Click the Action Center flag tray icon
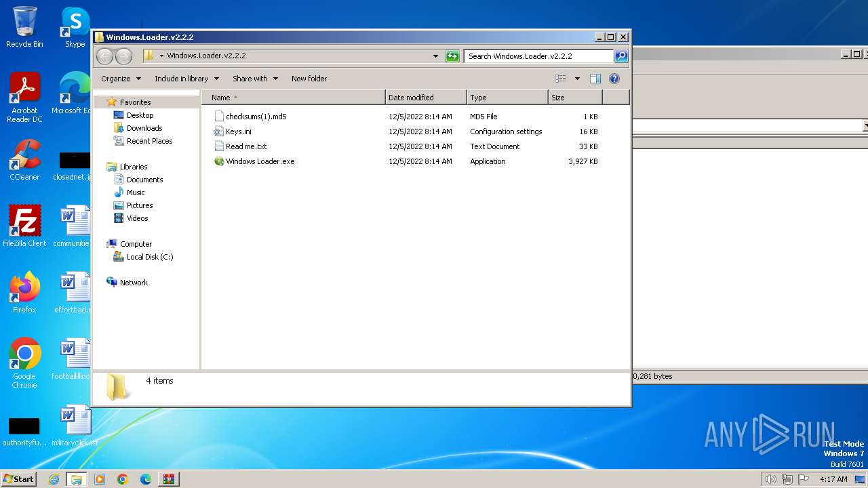Screen dimensions: 868x488 pos(804,479)
